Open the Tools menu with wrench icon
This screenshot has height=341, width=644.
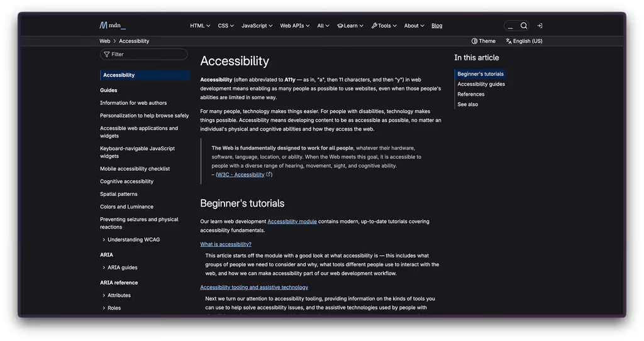[384, 26]
